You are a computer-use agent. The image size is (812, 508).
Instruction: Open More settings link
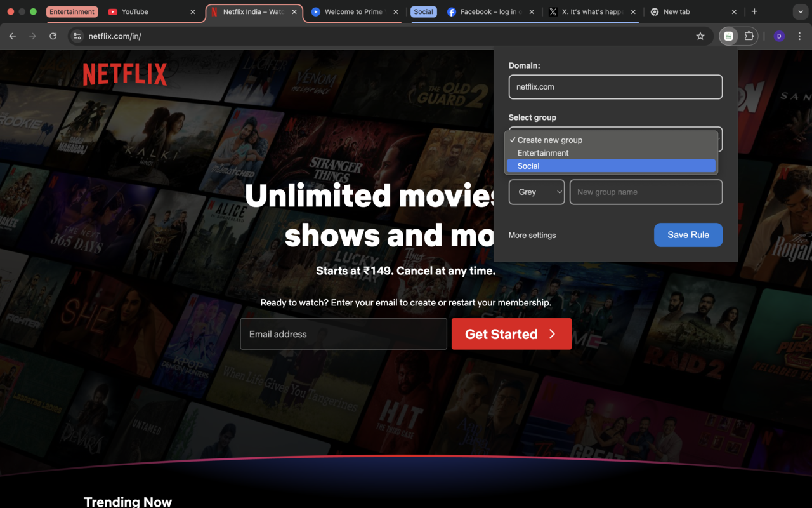[x=532, y=235]
